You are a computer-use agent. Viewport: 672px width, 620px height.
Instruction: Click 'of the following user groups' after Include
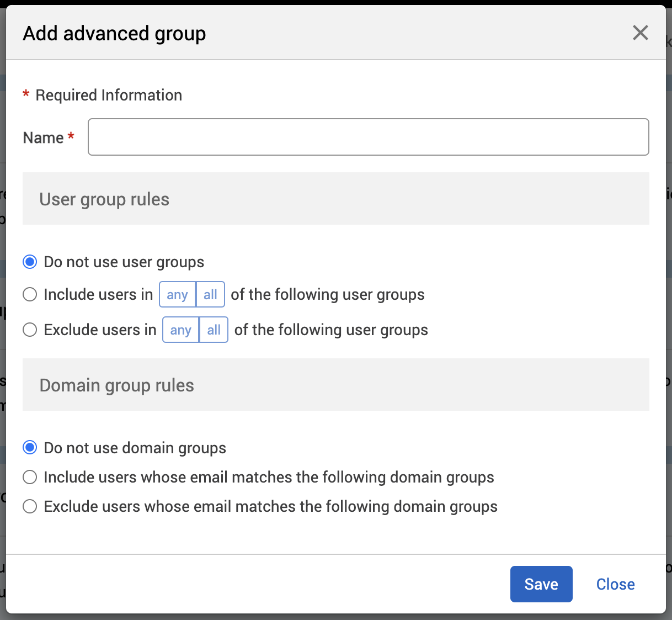pyautogui.click(x=328, y=294)
